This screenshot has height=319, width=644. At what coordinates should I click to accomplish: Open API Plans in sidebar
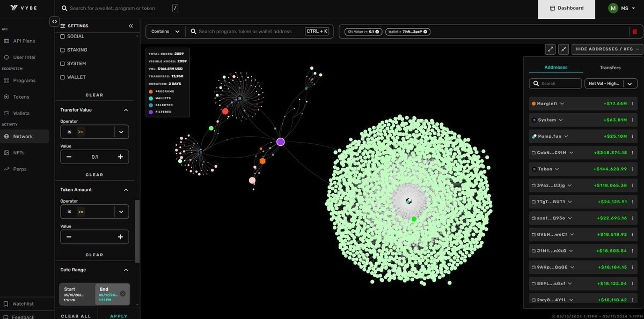tap(25, 41)
